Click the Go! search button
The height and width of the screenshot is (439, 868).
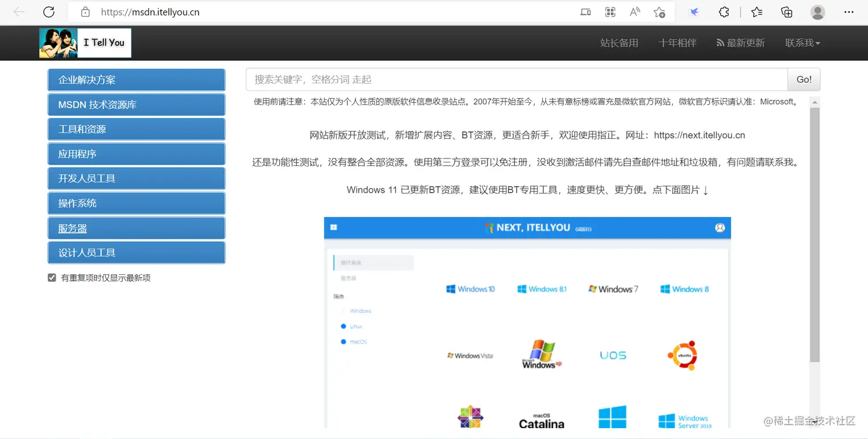(x=804, y=80)
